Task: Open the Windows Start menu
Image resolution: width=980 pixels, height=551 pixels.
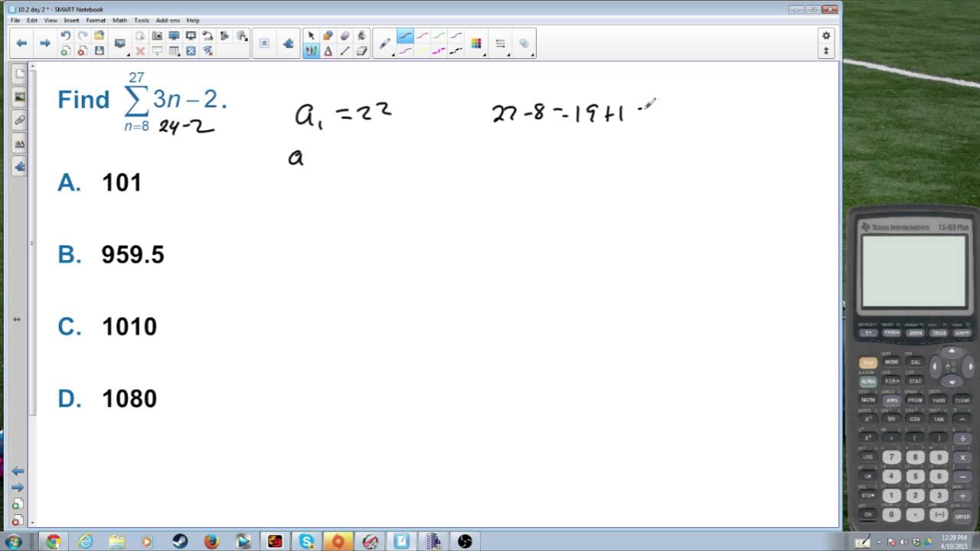Action: click(13, 542)
